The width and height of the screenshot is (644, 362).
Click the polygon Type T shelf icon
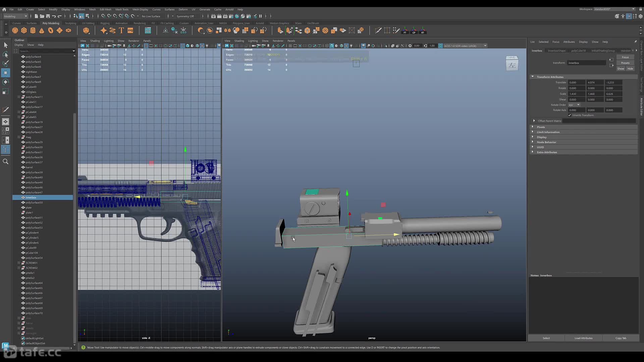pyautogui.click(x=121, y=31)
